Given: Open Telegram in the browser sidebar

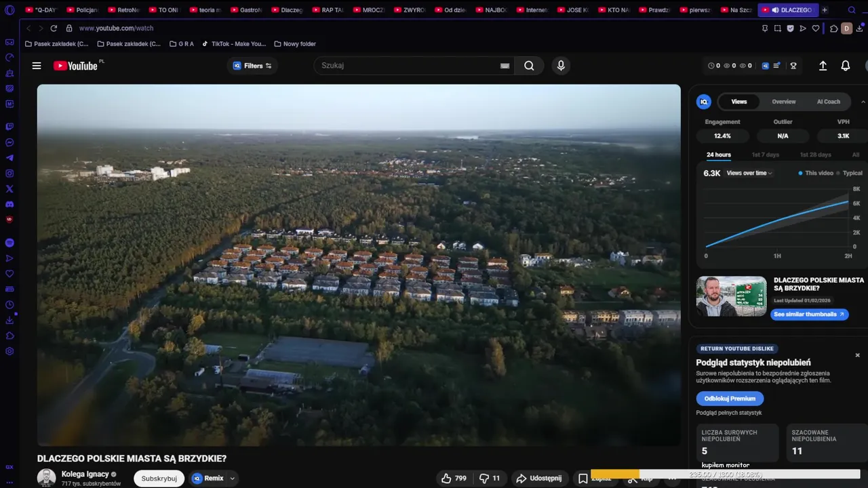Looking at the screenshot, I should 9,158.
